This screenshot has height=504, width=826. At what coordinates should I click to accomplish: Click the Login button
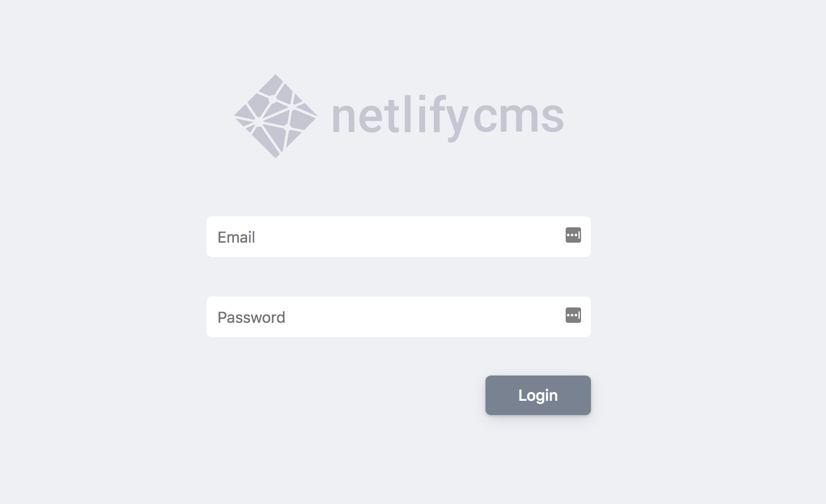point(538,395)
